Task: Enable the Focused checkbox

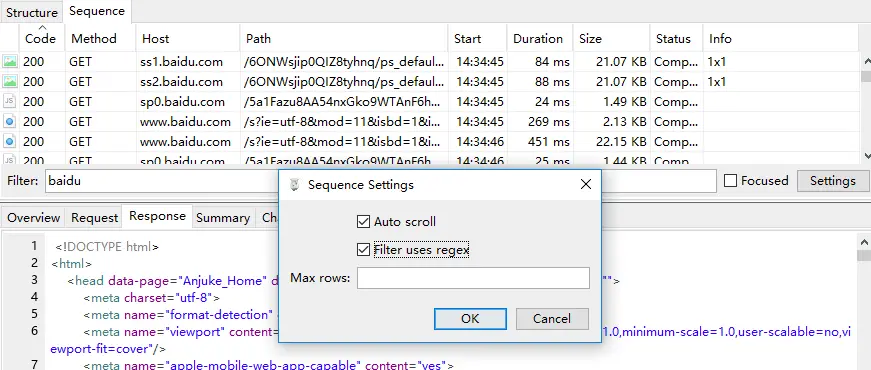Action: 730,181
